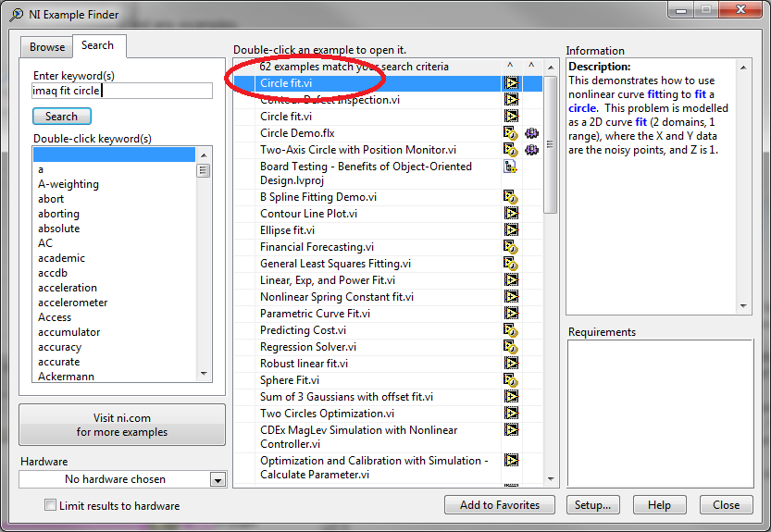Click the VI icon beside Regression Solver.vi
Image resolution: width=771 pixels, height=532 pixels.
pyautogui.click(x=511, y=347)
